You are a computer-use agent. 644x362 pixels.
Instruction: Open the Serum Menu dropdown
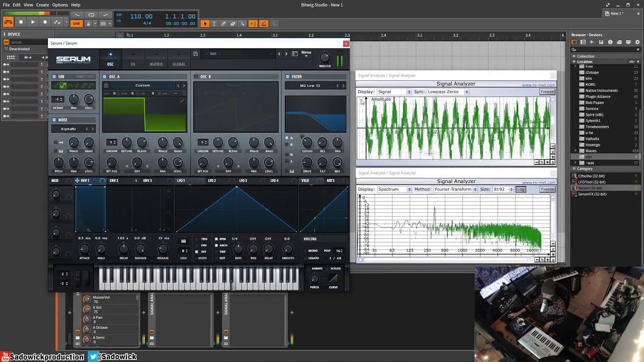(x=306, y=53)
